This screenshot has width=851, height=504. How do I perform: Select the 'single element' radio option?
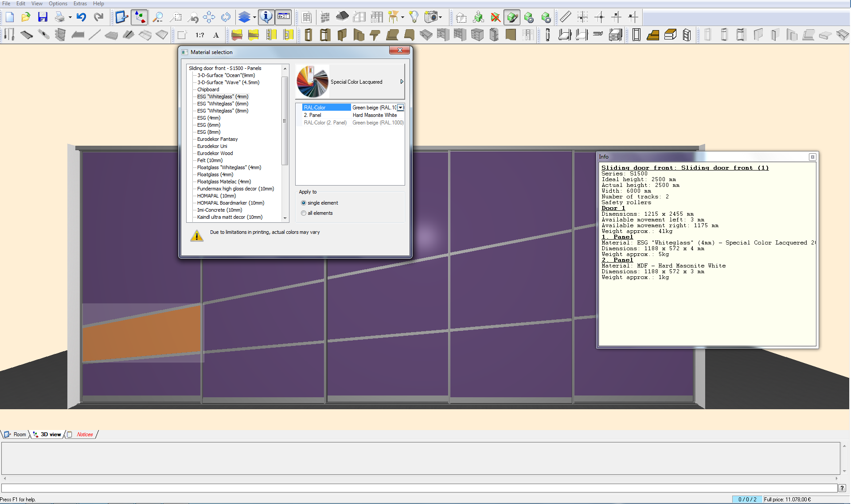(304, 203)
